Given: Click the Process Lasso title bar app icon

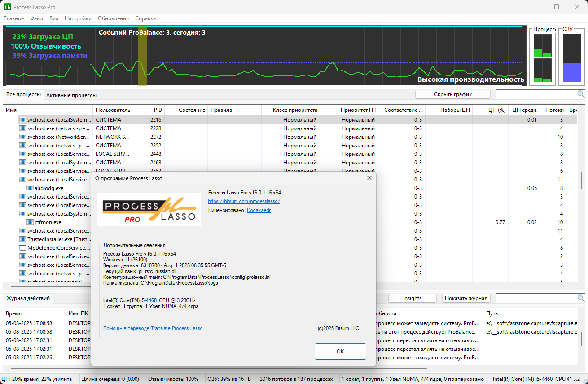Looking at the screenshot, I should [x=8, y=7].
